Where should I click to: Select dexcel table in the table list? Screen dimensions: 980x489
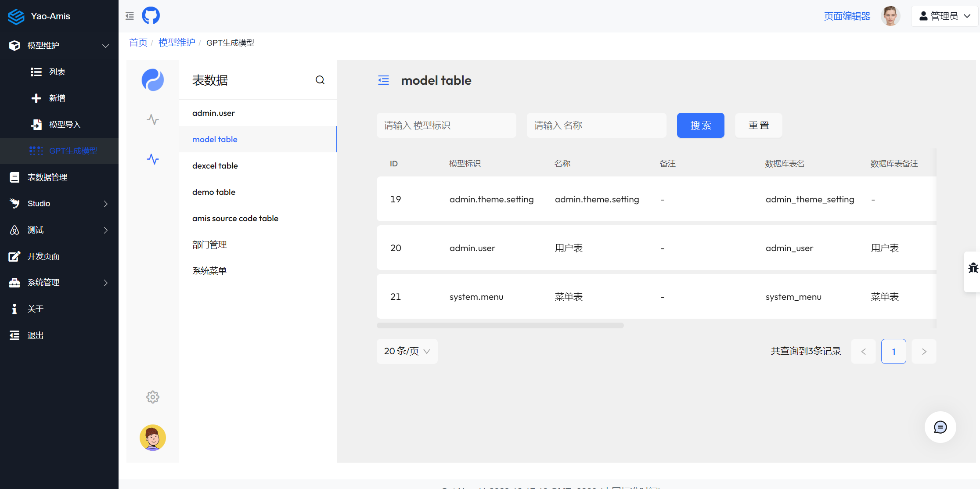[215, 165]
